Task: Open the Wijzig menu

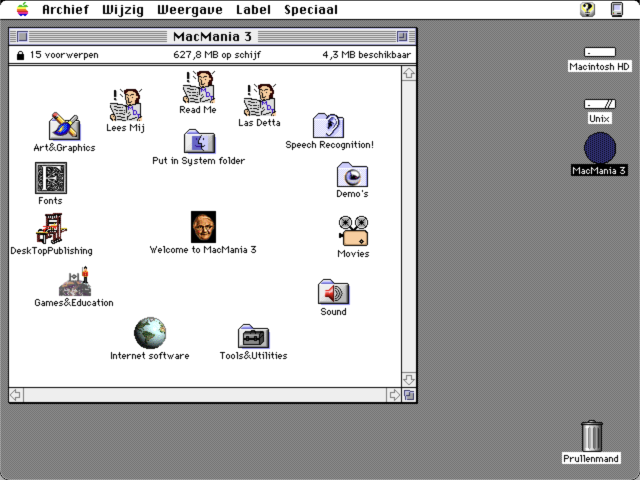Action: tap(123, 9)
